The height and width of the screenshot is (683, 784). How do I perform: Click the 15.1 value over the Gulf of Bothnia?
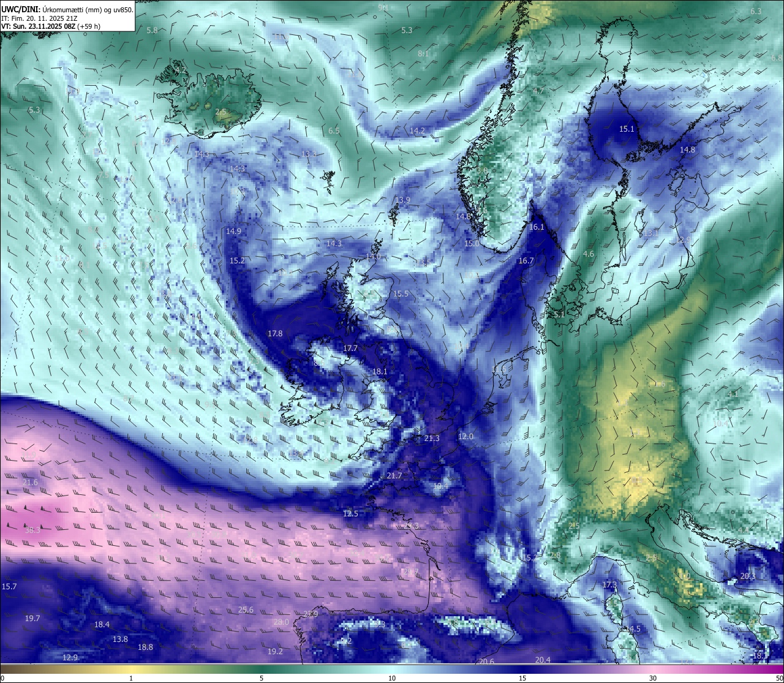click(627, 129)
